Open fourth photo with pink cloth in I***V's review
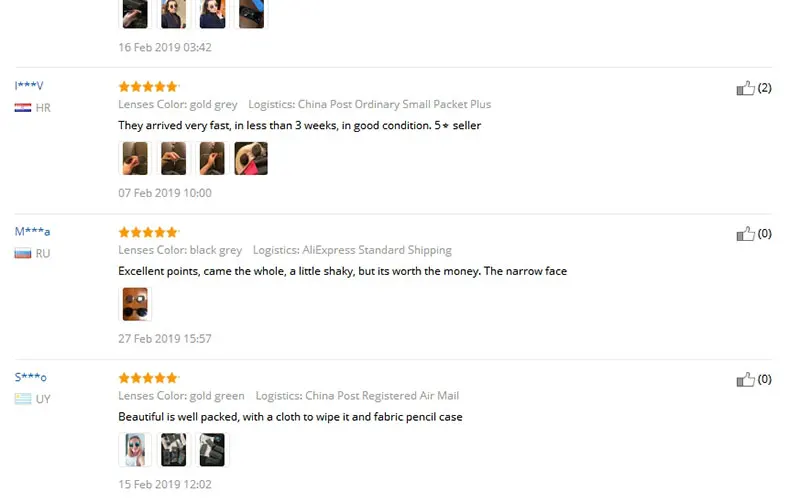Screen dimensions: 800x503 point(251,159)
